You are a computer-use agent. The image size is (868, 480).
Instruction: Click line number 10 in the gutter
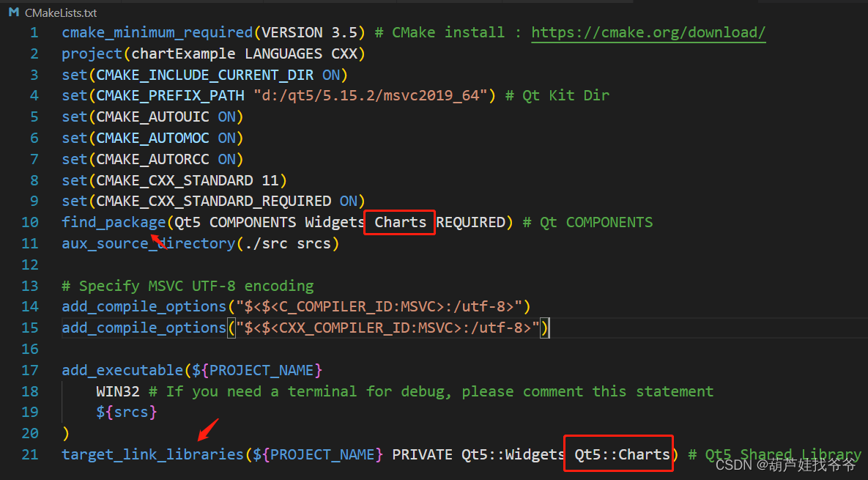(29, 222)
